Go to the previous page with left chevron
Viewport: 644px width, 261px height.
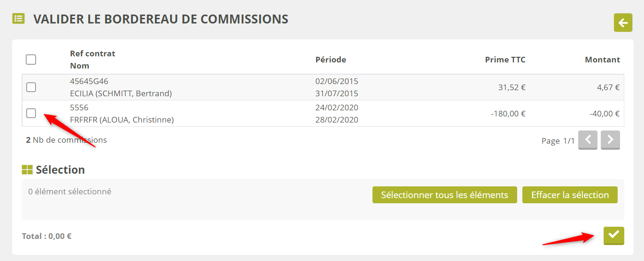click(588, 140)
